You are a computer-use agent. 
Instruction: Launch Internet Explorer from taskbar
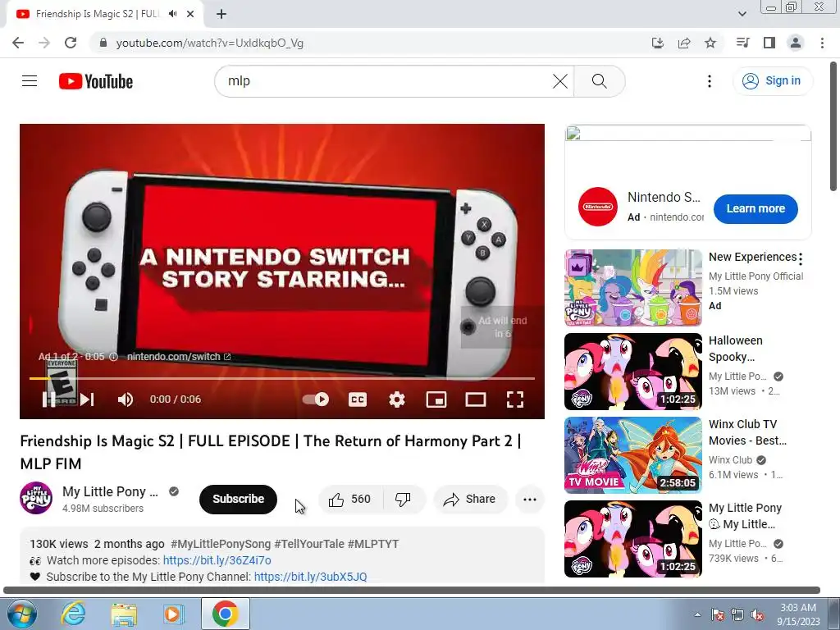[72, 614]
